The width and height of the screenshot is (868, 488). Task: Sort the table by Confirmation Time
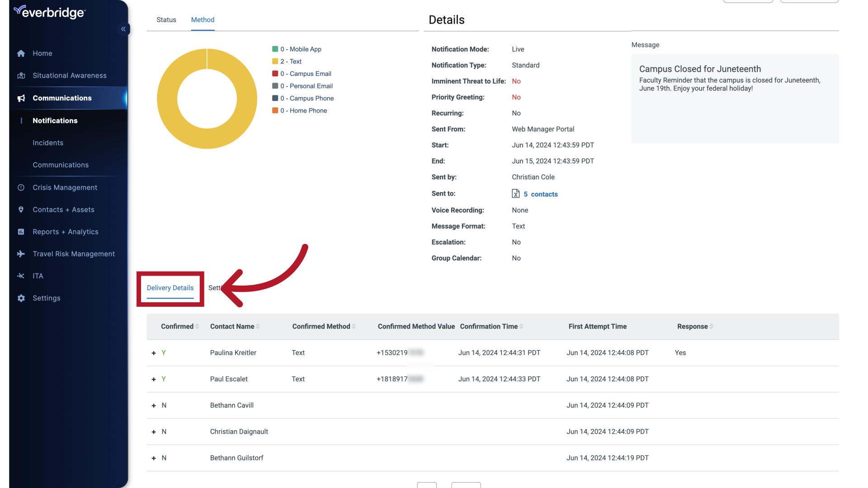coord(521,326)
